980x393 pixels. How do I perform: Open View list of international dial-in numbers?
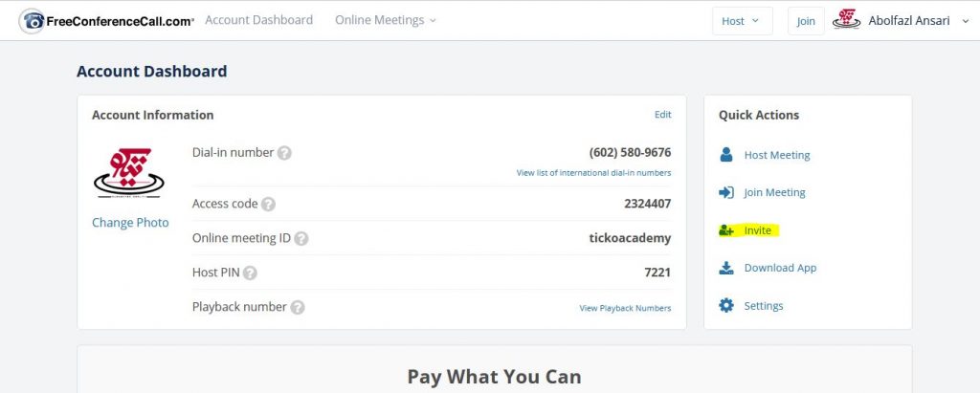point(593,172)
